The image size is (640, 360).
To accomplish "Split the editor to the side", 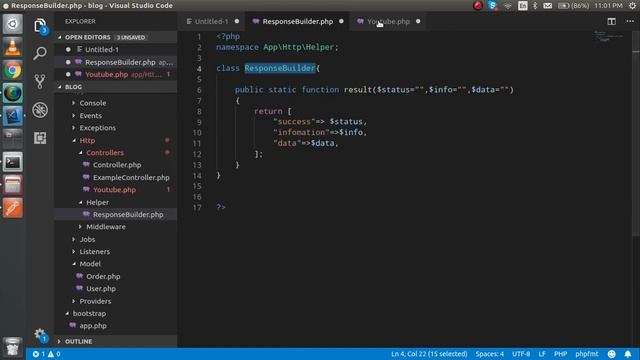I will 611,21.
